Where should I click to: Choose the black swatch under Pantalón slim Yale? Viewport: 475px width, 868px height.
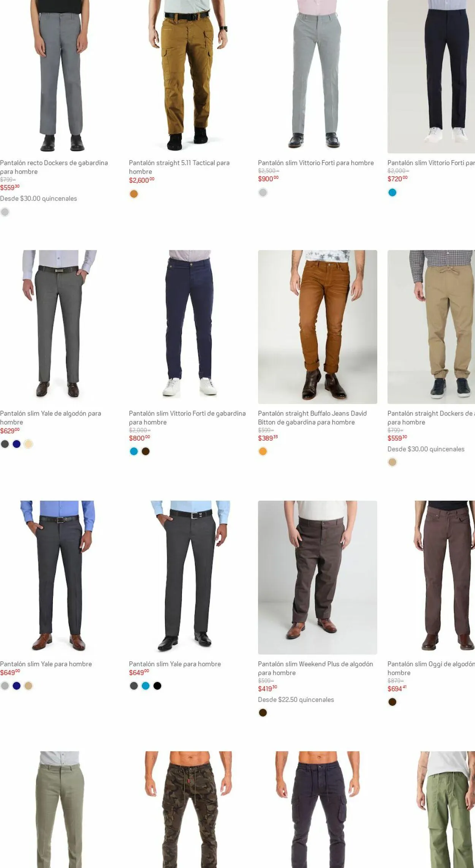point(157,686)
